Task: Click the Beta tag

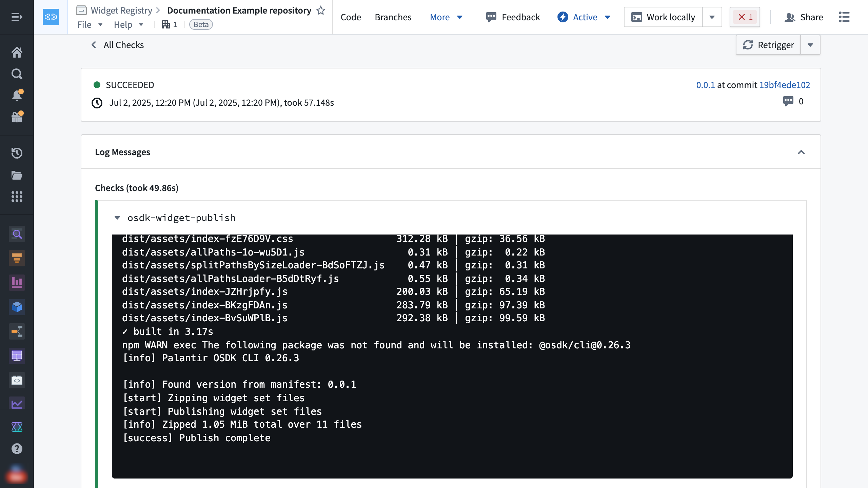Action: [x=201, y=24]
